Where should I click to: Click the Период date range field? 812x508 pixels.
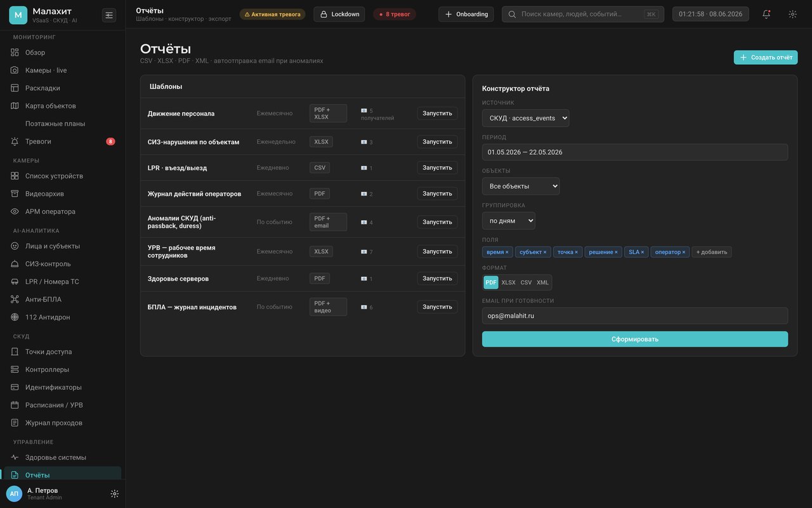pyautogui.click(x=635, y=152)
